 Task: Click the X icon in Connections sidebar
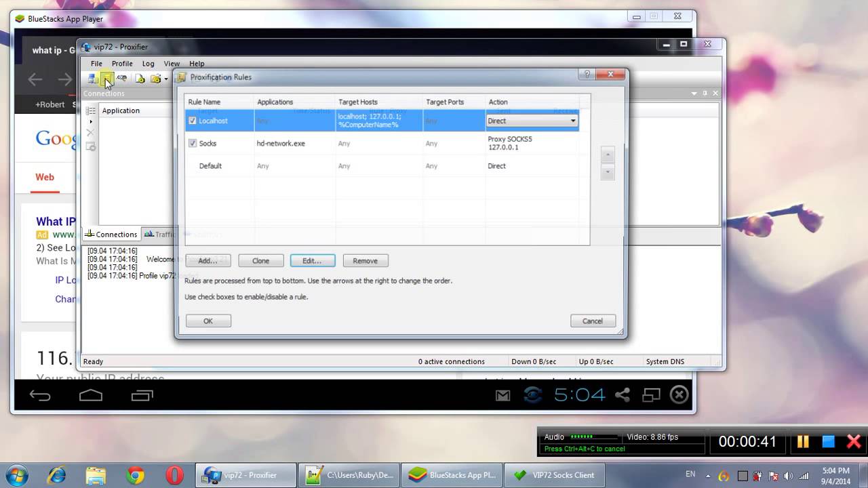pos(91,134)
